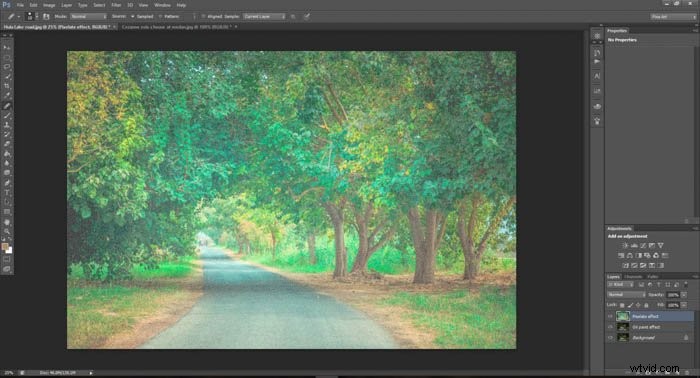Switch to the Channels tab
Image resolution: width=700 pixels, height=378 pixels.
tap(633, 277)
